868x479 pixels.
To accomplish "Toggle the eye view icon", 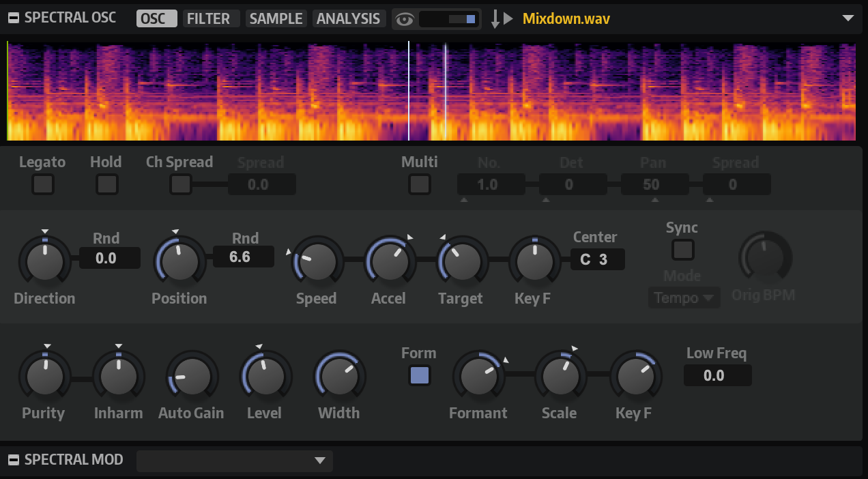I will [405, 19].
